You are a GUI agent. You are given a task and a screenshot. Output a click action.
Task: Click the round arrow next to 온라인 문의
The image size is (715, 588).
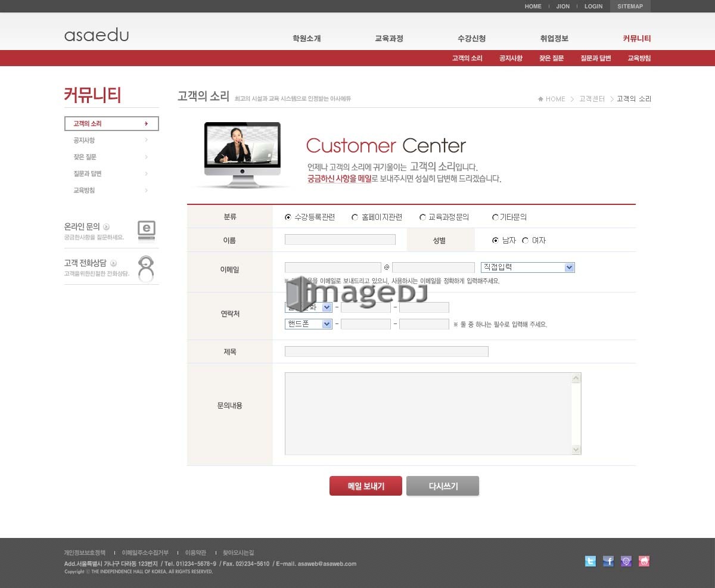(107, 226)
